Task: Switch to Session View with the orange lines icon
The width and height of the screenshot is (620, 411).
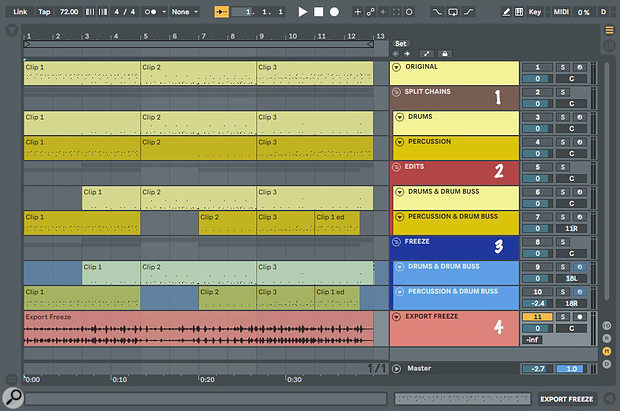Action: (609, 30)
